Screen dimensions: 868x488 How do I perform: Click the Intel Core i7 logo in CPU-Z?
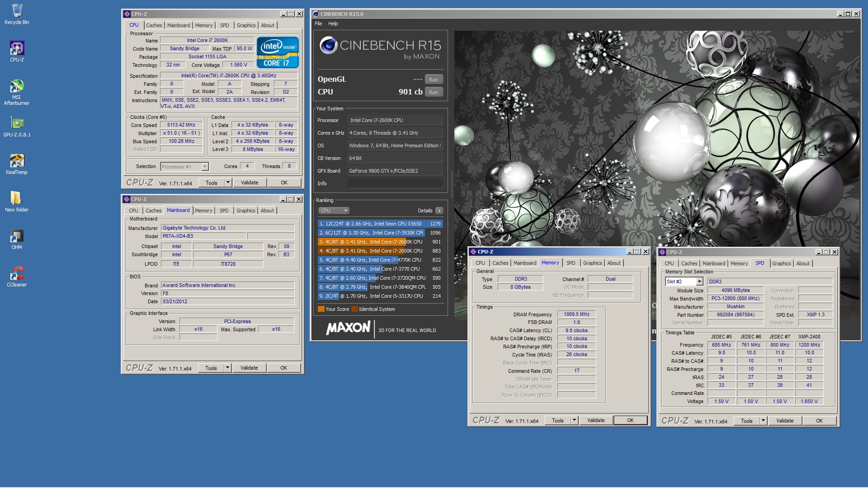(x=278, y=52)
